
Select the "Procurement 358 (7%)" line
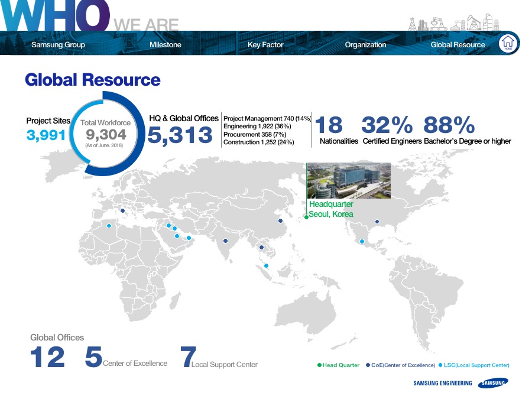tap(255, 134)
